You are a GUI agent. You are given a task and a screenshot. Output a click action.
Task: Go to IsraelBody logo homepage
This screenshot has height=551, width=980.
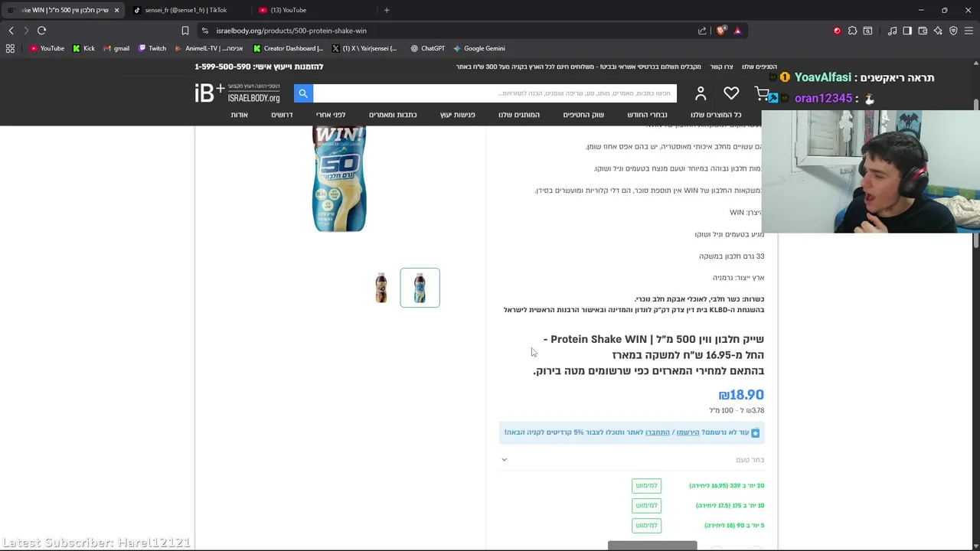click(x=237, y=93)
